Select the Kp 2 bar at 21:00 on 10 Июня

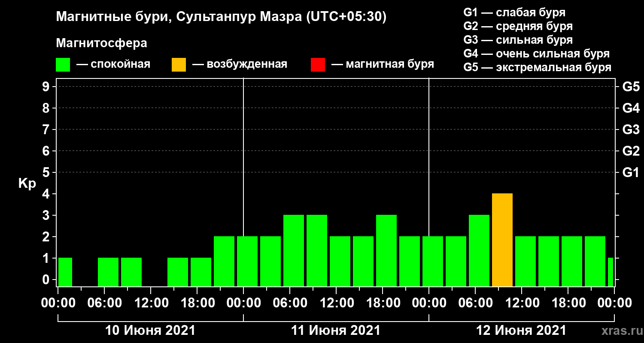pos(224,262)
